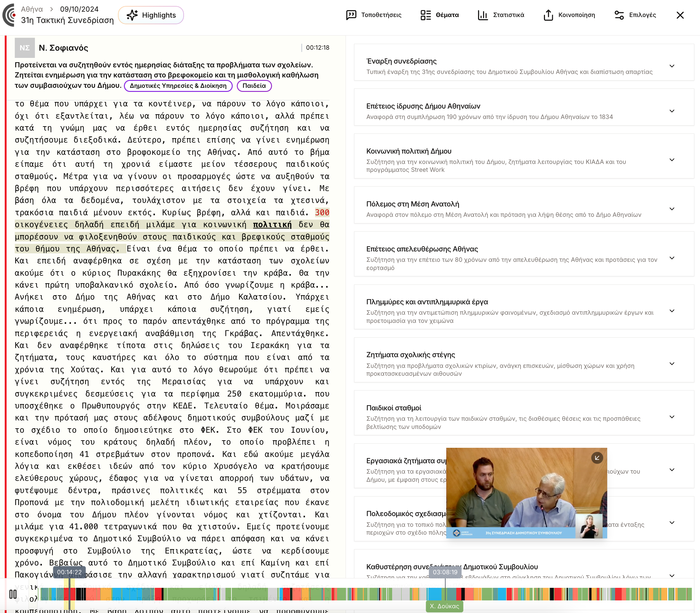Click the Κοινοποίηση upload arrow icon

(548, 15)
